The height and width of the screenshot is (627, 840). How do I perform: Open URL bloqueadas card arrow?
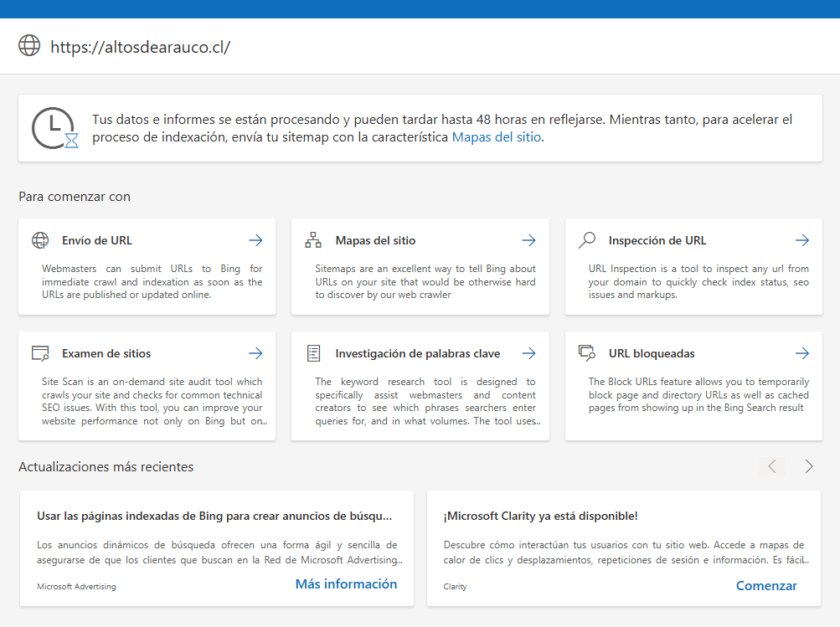(x=802, y=353)
